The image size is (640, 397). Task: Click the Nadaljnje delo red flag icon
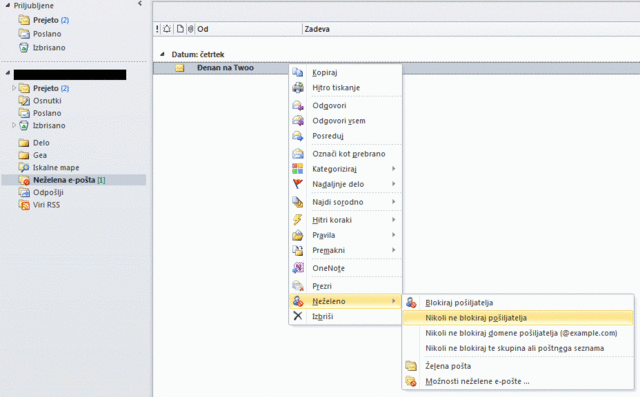(298, 184)
